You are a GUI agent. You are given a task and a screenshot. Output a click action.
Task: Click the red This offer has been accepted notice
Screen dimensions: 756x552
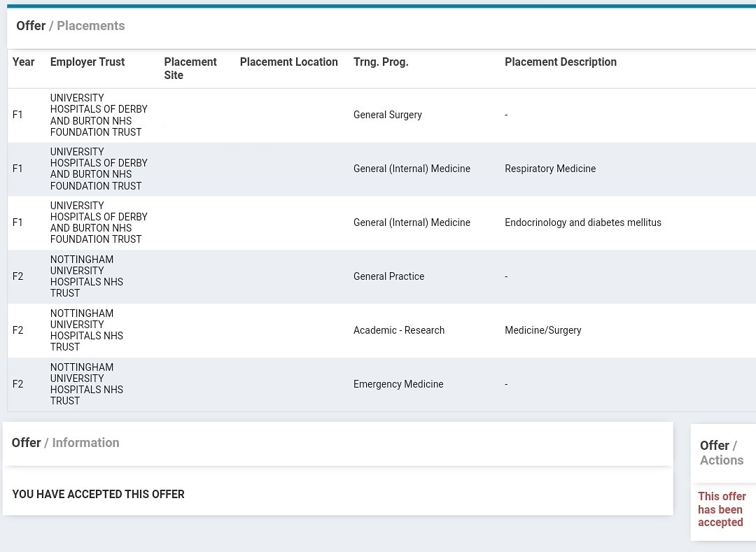pos(722,509)
